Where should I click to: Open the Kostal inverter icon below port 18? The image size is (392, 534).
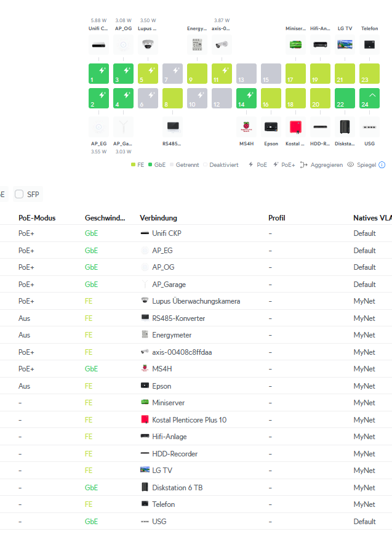[x=295, y=127]
